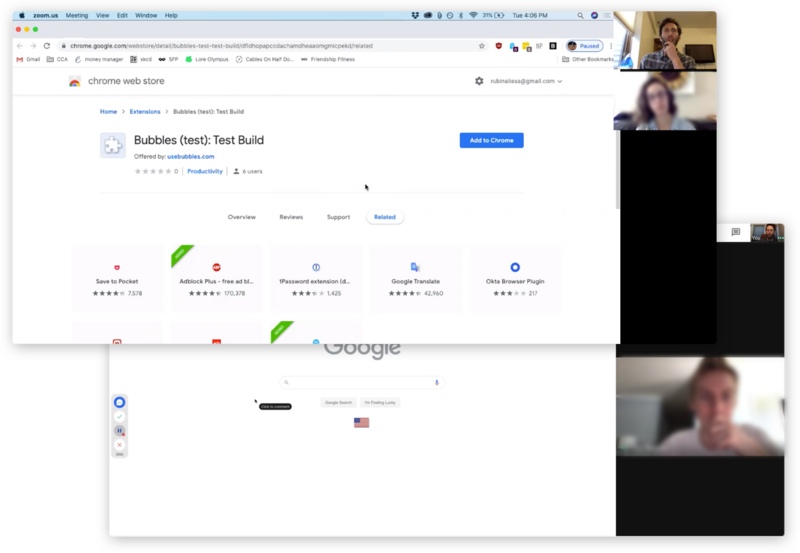Click the Add to Chrome button
Image resolution: width=800 pixels, height=553 pixels.
(491, 140)
